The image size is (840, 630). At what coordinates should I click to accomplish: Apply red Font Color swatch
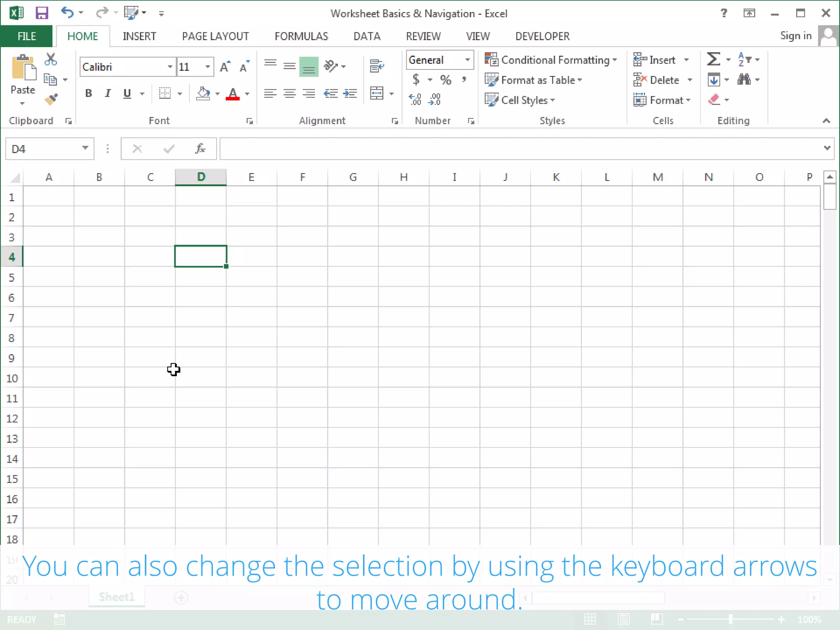pyautogui.click(x=233, y=94)
